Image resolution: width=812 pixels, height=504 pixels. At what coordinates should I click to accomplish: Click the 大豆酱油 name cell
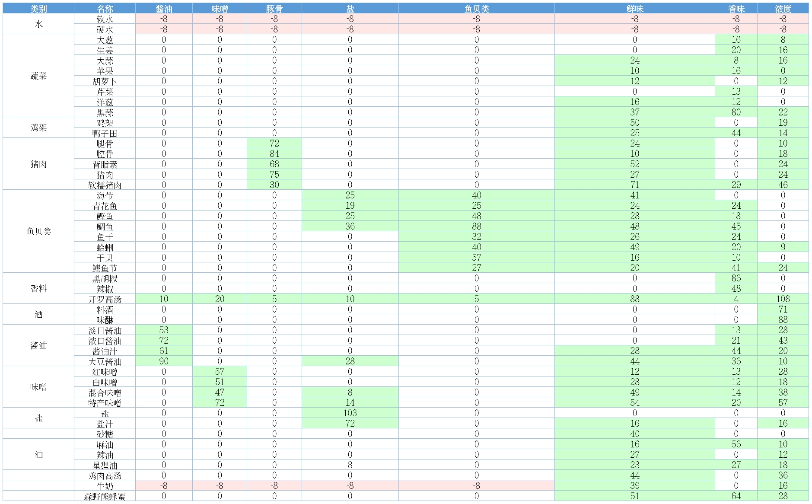105,361
